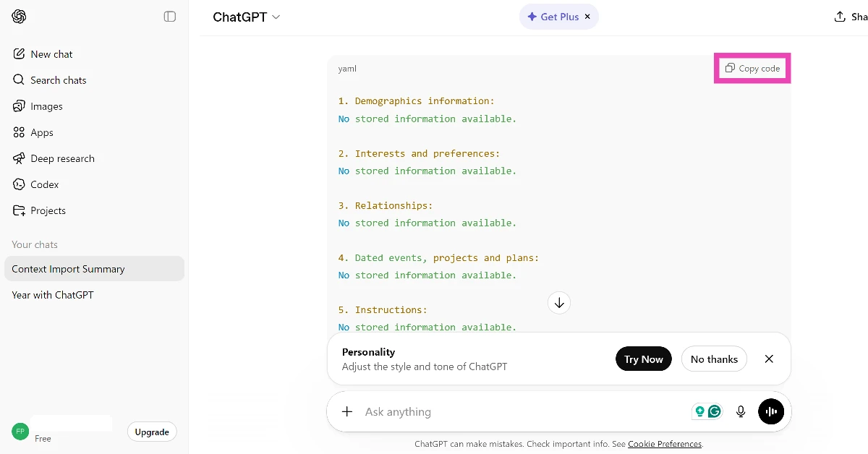The height and width of the screenshot is (454, 868).
Task: Open the attachment plus menu in the composer
Action: click(346, 411)
